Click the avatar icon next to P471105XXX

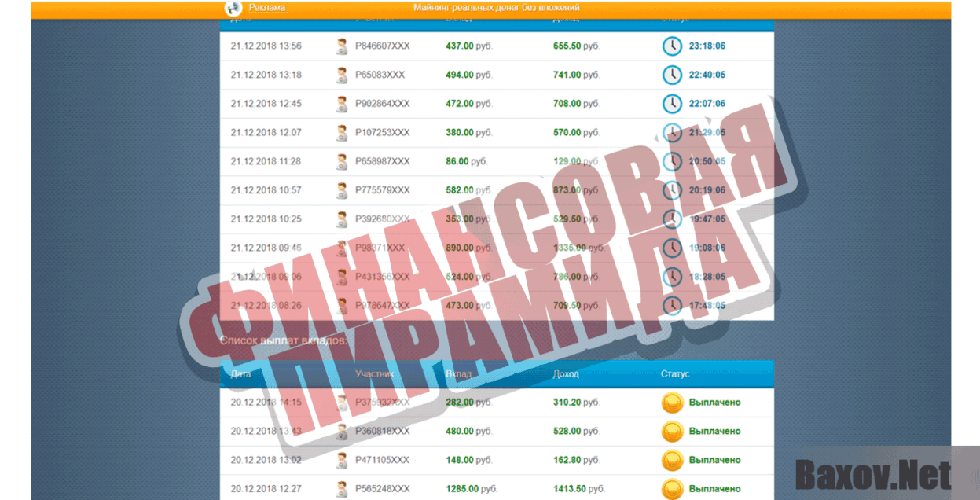[341, 460]
